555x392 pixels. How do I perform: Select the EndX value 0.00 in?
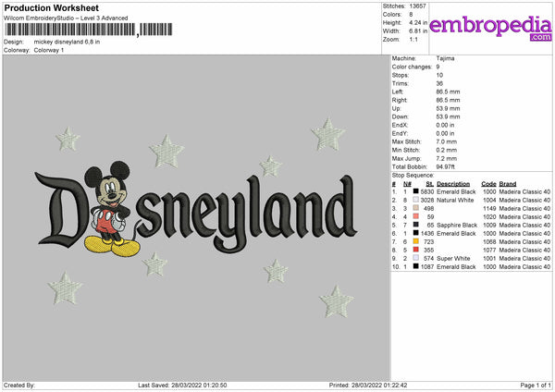pyautogui.click(x=445, y=125)
